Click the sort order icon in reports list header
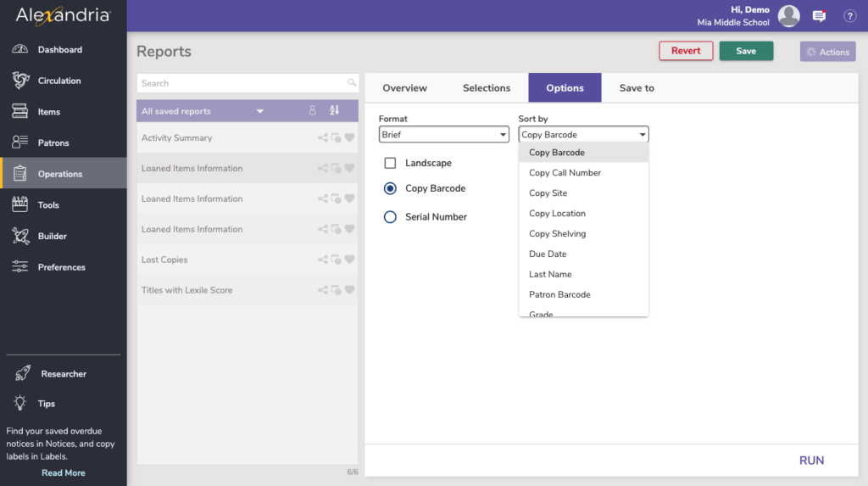The image size is (868, 486). click(x=334, y=111)
